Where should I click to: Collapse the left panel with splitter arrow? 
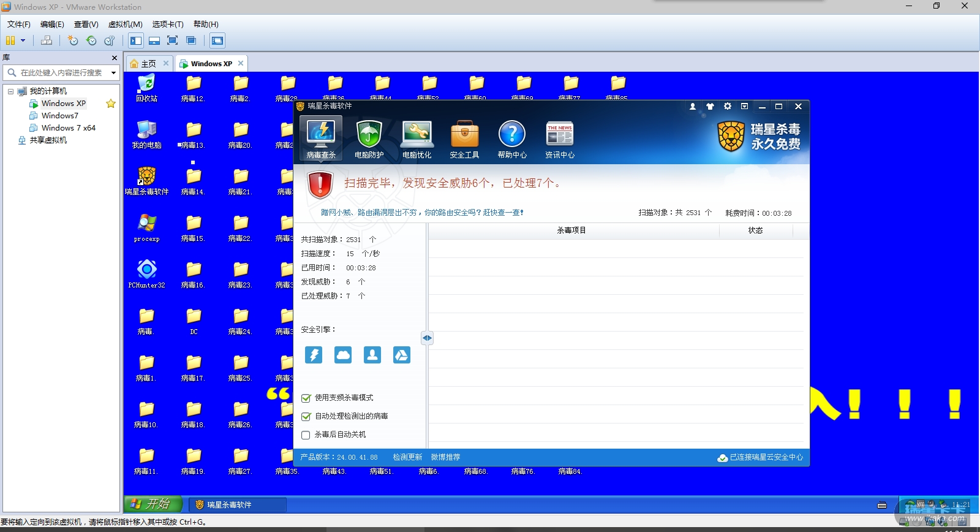click(427, 338)
